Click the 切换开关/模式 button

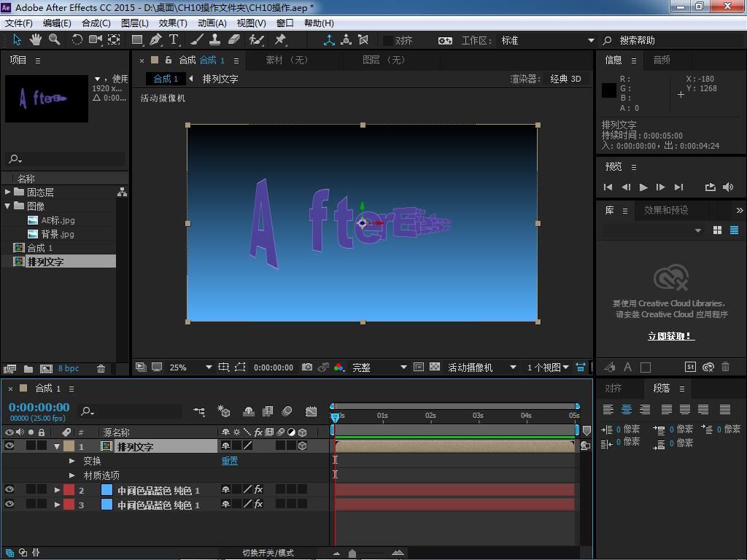[268, 553]
